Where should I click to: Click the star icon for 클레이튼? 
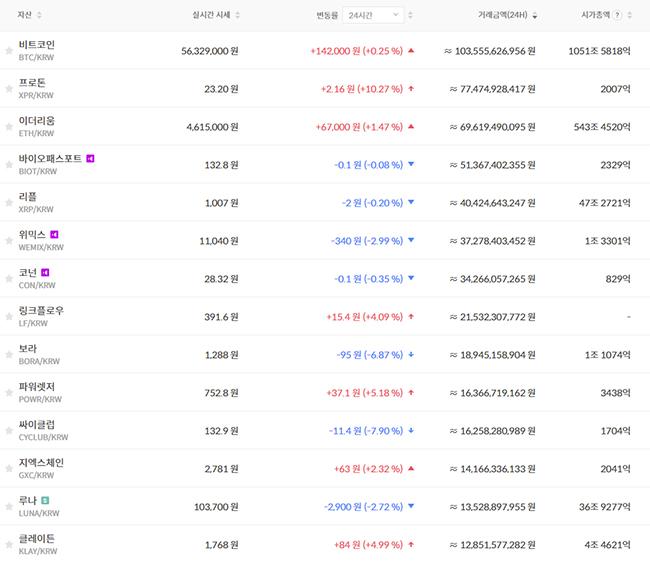(9, 544)
